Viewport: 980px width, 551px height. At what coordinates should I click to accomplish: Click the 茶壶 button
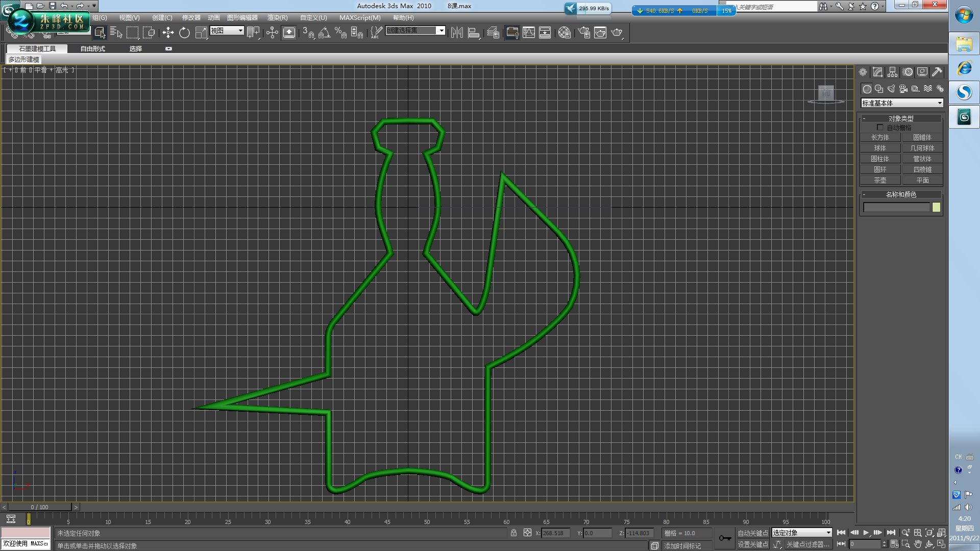[x=880, y=180]
